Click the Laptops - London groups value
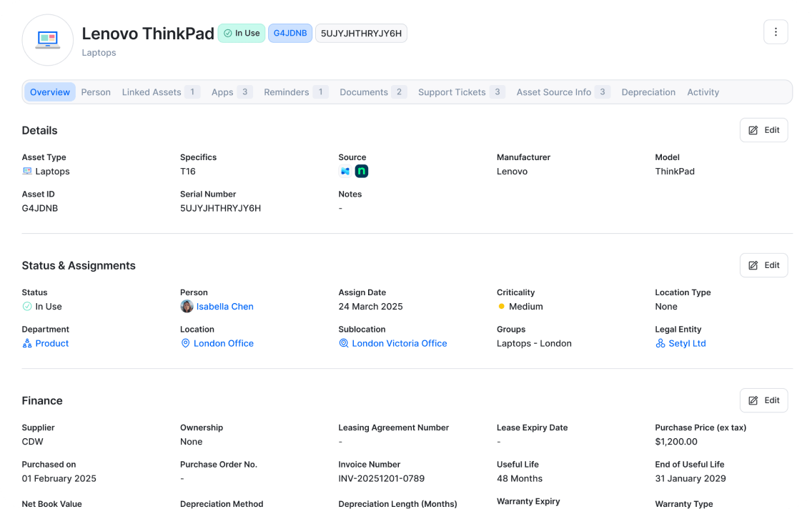This screenshot has height=509, width=812. [x=534, y=343]
